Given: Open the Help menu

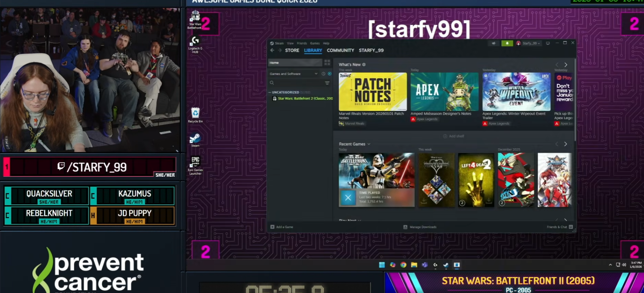Looking at the screenshot, I should 326,43.
